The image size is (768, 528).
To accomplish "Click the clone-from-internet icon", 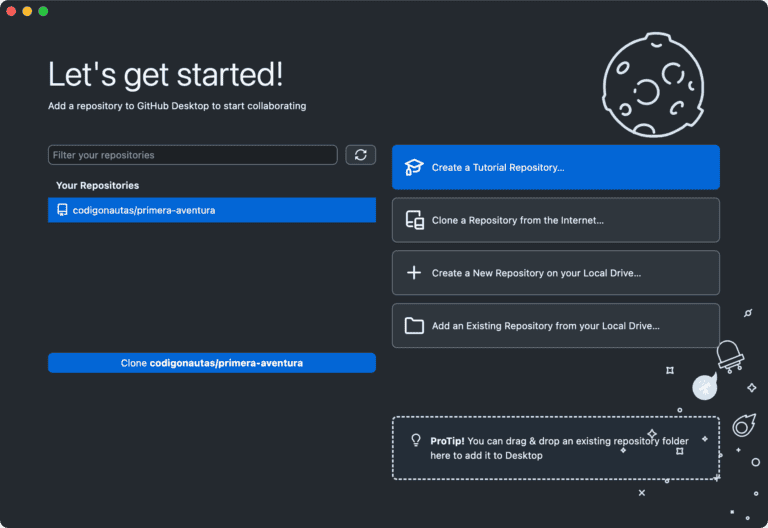I will 414,220.
